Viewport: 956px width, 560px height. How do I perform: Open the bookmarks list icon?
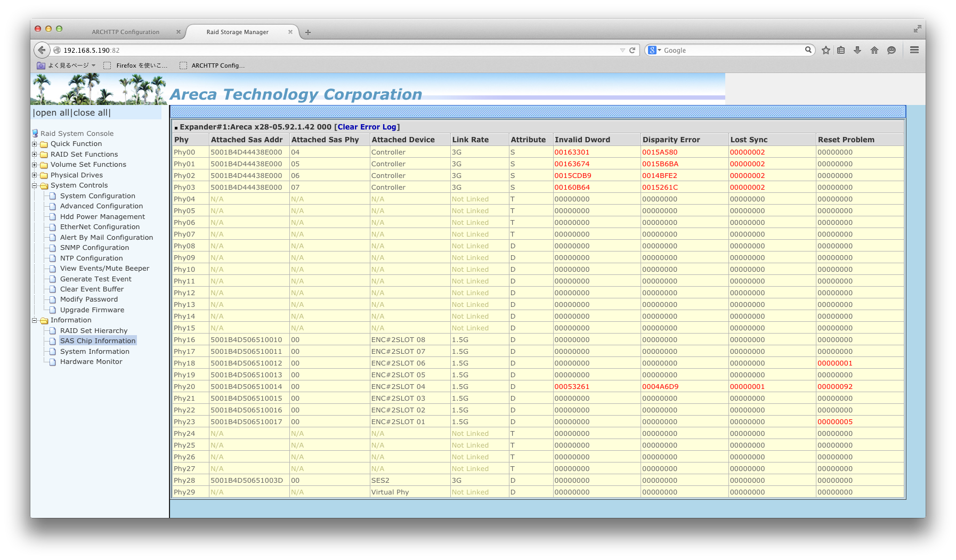841,50
